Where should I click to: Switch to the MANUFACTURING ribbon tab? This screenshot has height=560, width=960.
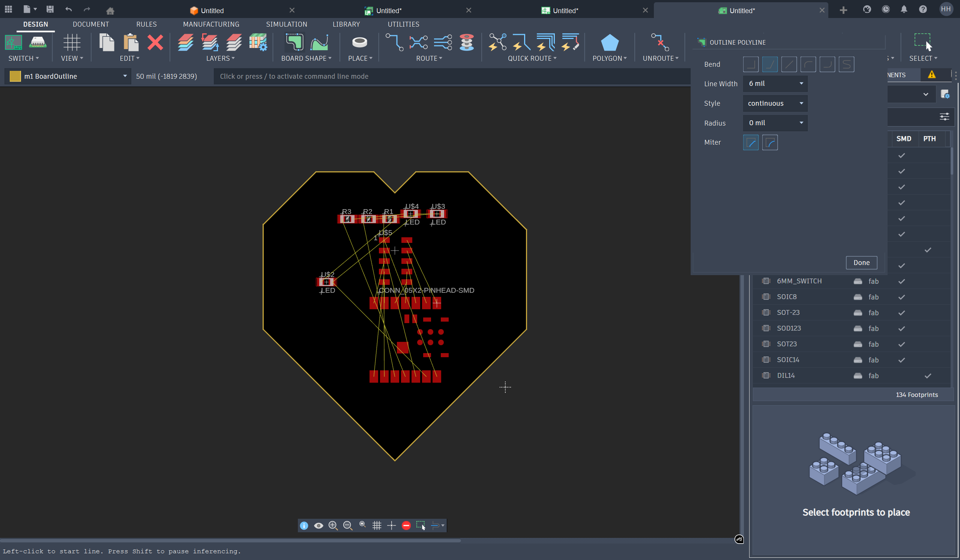[211, 24]
